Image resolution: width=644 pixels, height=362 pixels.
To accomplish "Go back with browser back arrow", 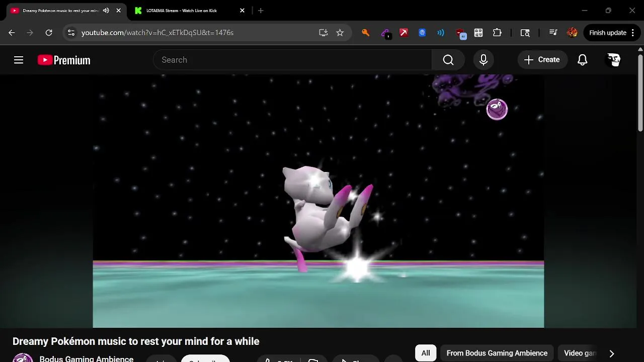I will click(x=12, y=33).
